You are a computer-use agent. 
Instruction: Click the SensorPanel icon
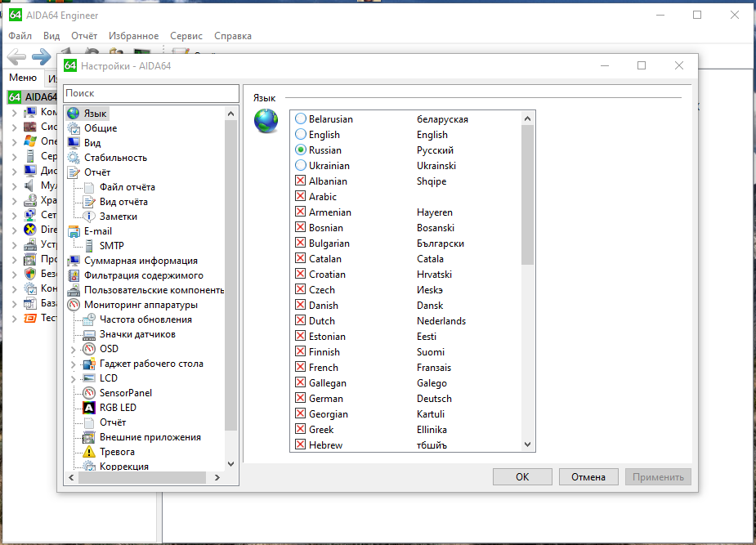coord(89,393)
